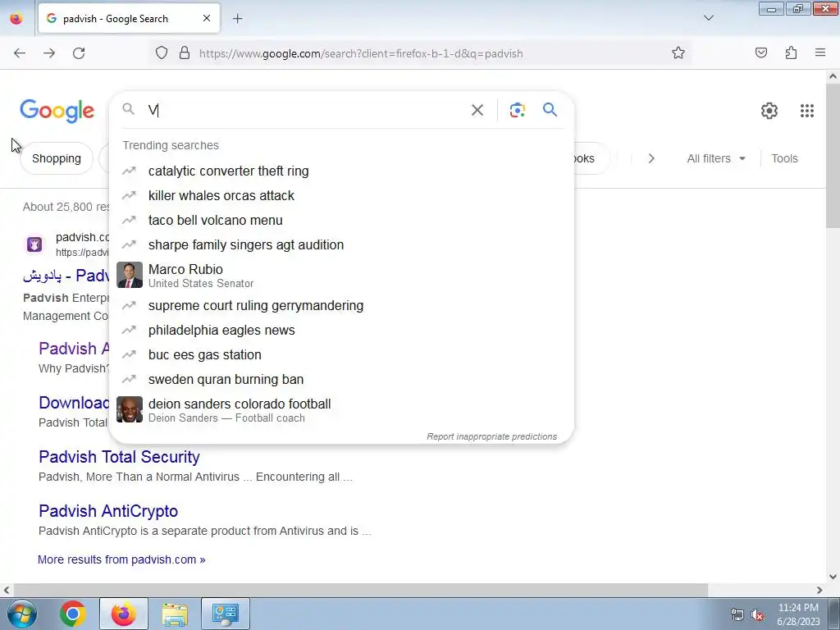Open the tracking protection shield icon

[x=162, y=53]
